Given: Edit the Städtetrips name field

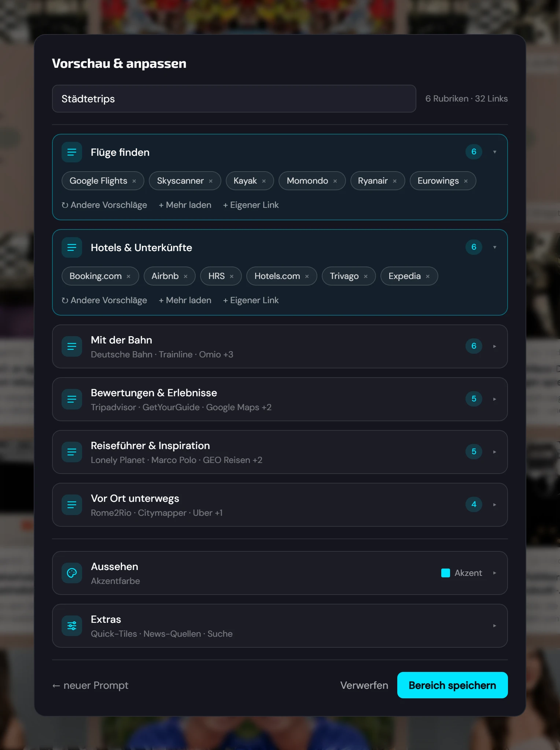Looking at the screenshot, I should [234, 99].
